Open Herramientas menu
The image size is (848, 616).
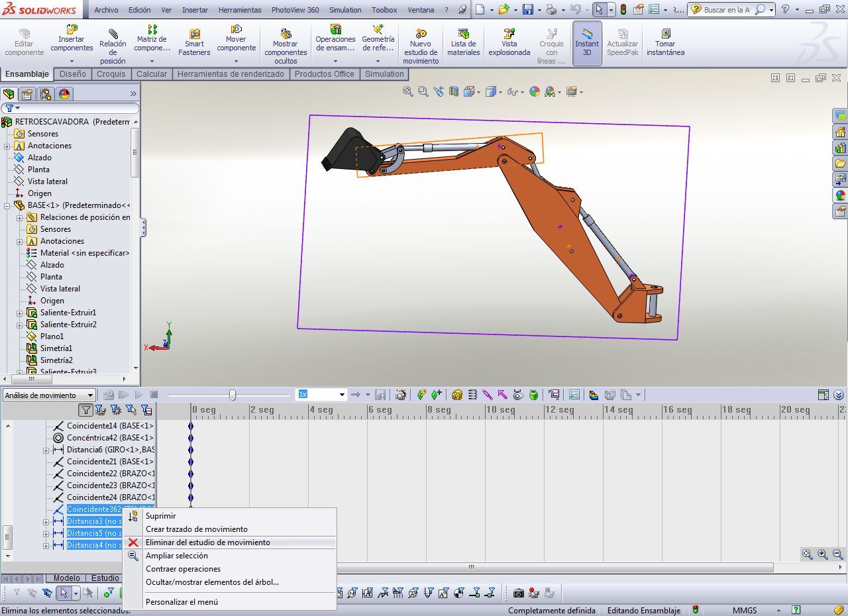coord(240,10)
